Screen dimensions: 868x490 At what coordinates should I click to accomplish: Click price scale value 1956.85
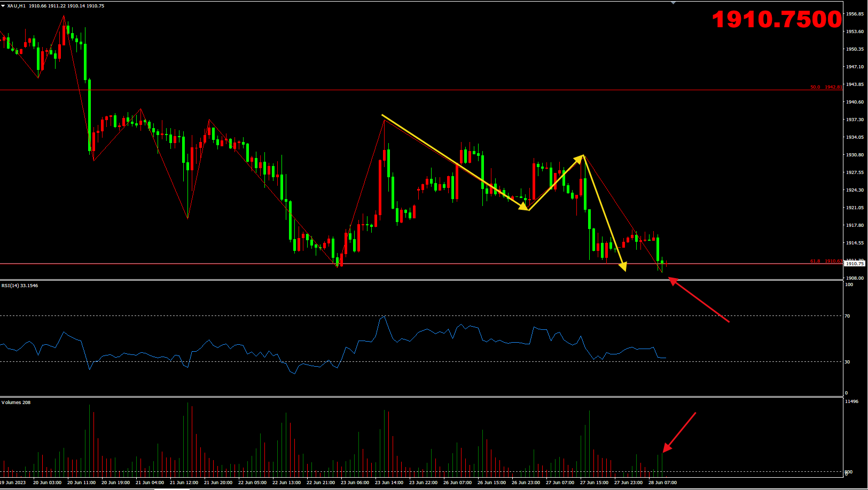pos(855,14)
